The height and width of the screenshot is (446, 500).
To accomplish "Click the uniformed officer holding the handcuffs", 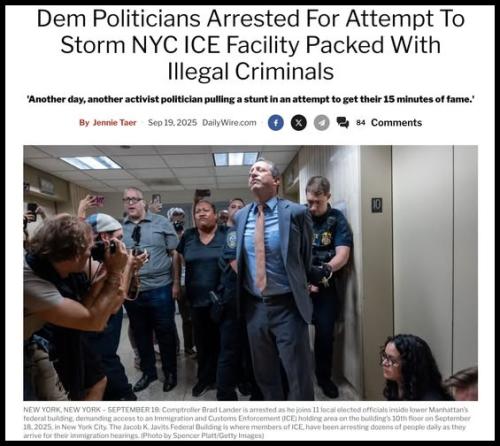I will (x=328, y=267).
